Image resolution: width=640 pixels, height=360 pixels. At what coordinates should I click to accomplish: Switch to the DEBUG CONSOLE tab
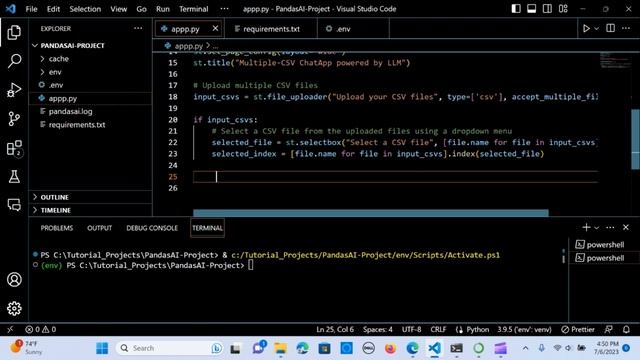(x=152, y=228)
